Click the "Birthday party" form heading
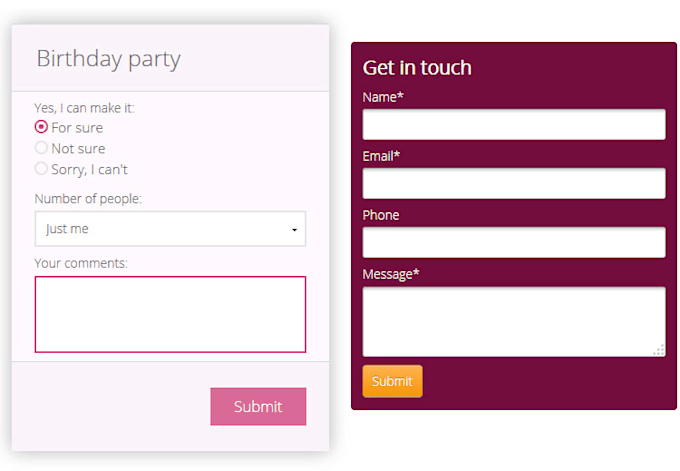This screenshot has width=680, height=471. click(x=108, y=58)
